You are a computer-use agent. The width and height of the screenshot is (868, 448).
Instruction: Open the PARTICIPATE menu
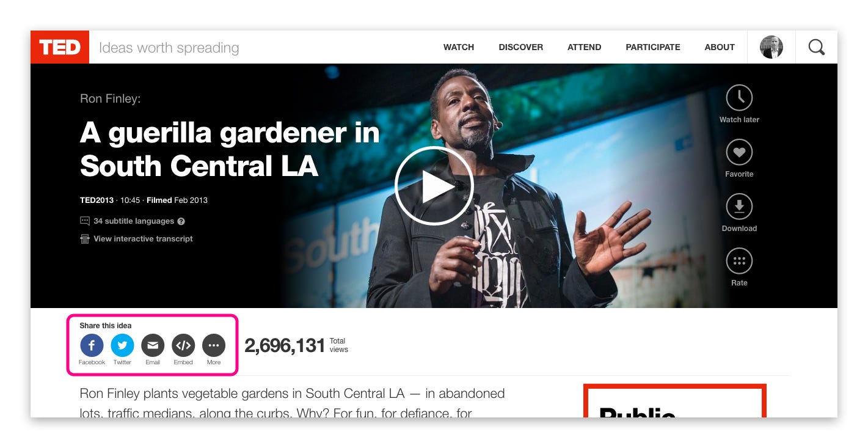[653, 47]
